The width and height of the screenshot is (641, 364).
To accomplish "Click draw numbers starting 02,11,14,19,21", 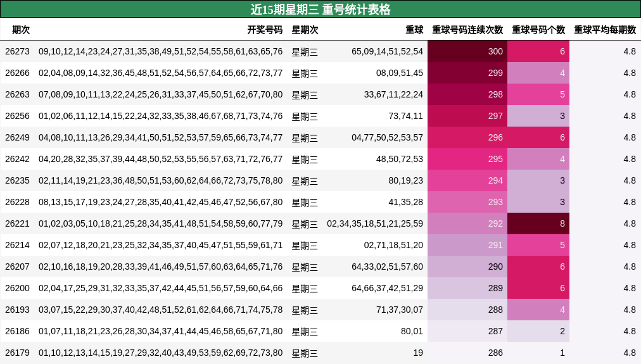I will pyautogui.click(x=161, y=180).
